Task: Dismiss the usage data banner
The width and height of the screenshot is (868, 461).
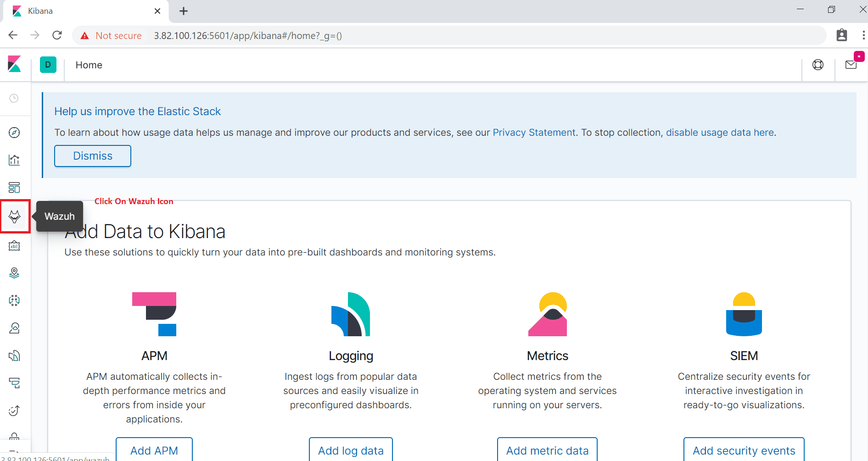Action: [93, 156]
